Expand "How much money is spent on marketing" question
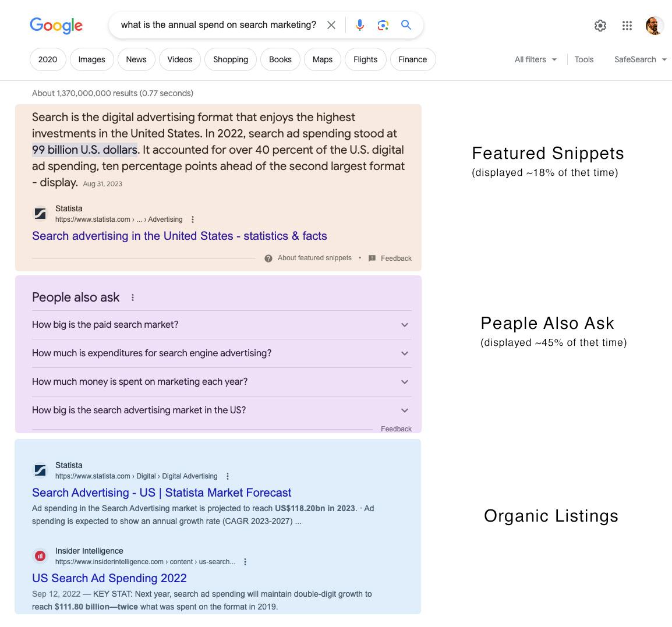Image resolution: width=672 pixels, height=627 pixels. [405, 382]
